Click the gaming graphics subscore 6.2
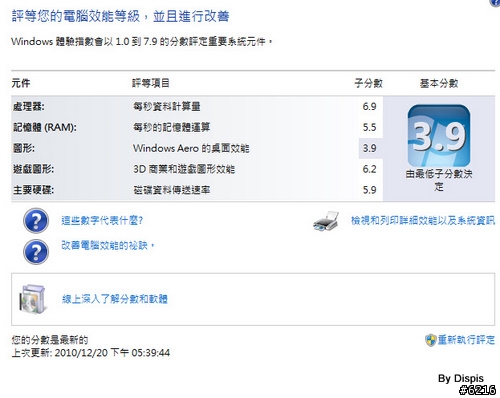Screen dimensions: 500x398 pos(369,169)
